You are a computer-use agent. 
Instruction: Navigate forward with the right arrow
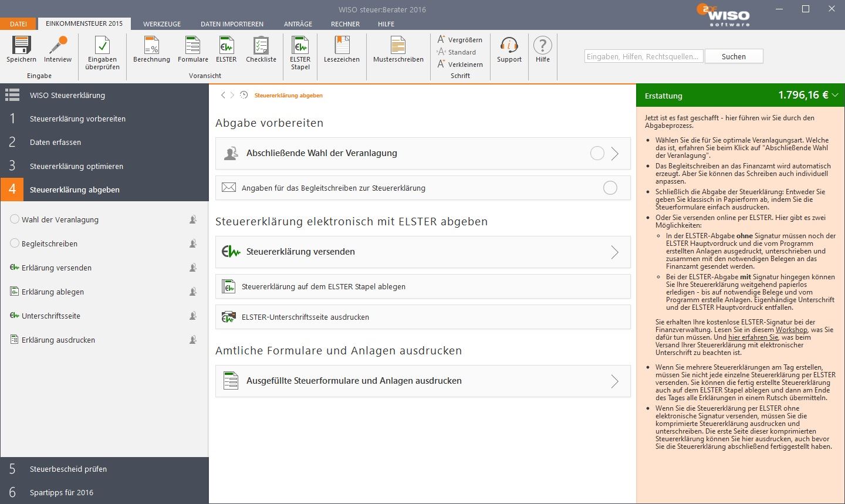click(232, 95)
